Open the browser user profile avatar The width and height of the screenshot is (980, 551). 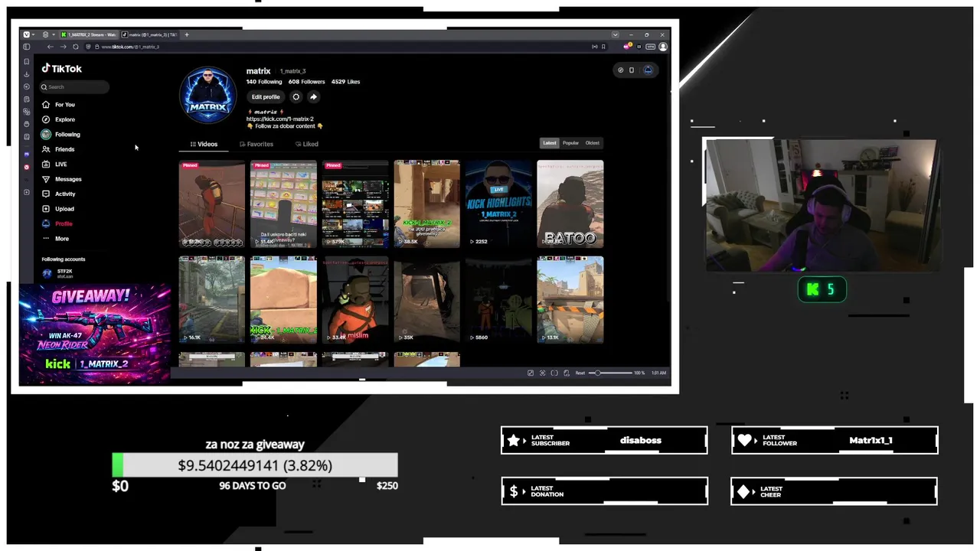[x=663, y=47]
